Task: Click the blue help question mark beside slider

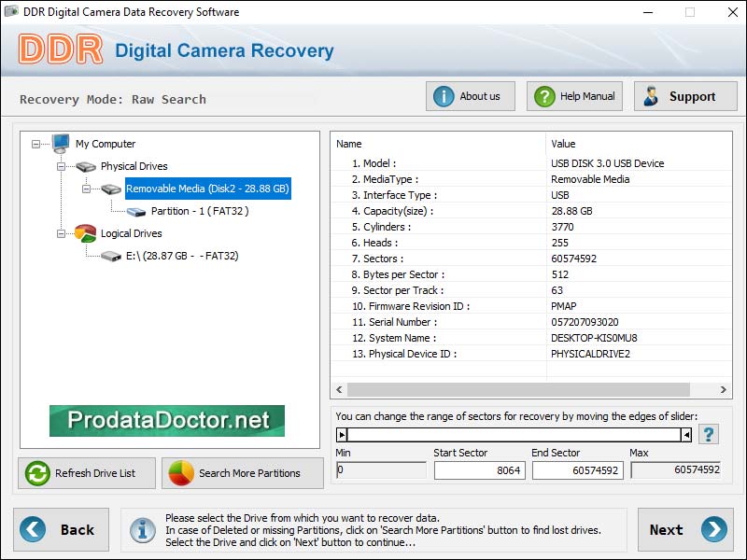Action: pyautogui.click(x=709, y=435)
